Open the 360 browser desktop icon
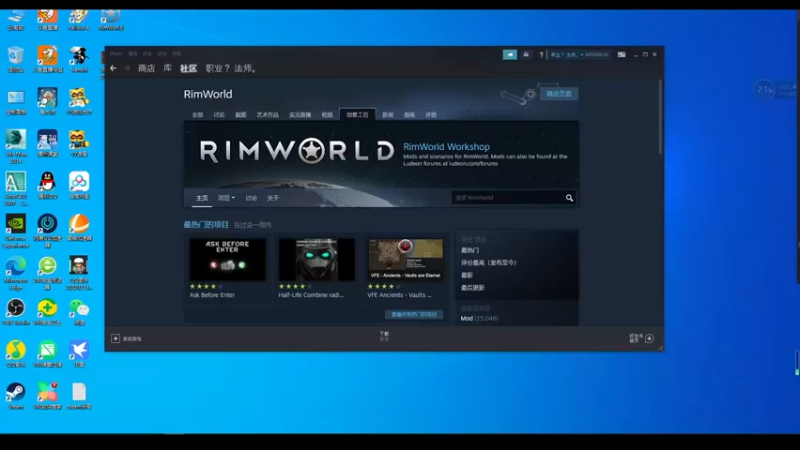The height and width of the screenshot is (450, 800). point(47,273)
